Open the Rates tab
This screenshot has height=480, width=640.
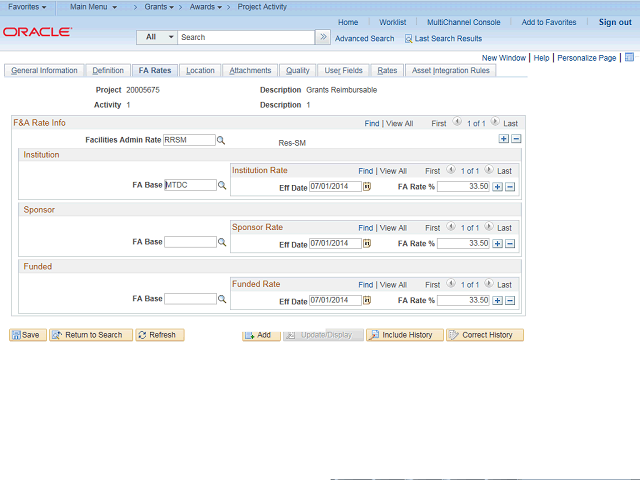pyautogui.click(x=387, y=70)
